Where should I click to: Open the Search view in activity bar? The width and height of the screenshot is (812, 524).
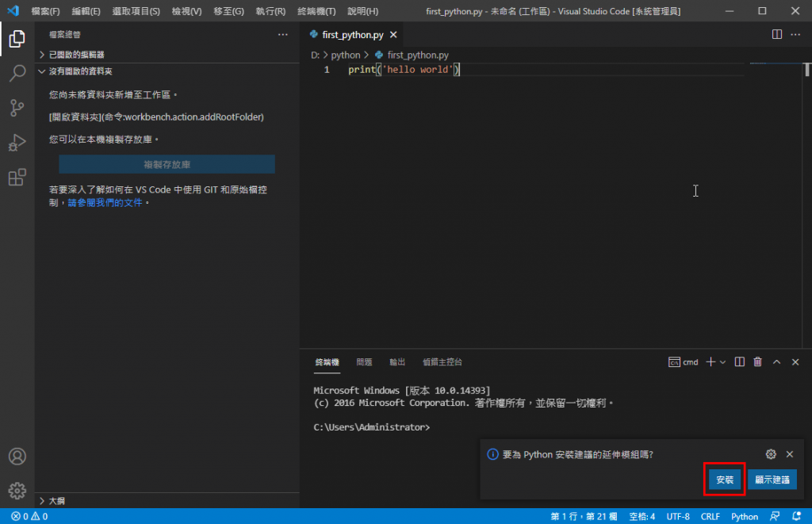click(17, 73)
